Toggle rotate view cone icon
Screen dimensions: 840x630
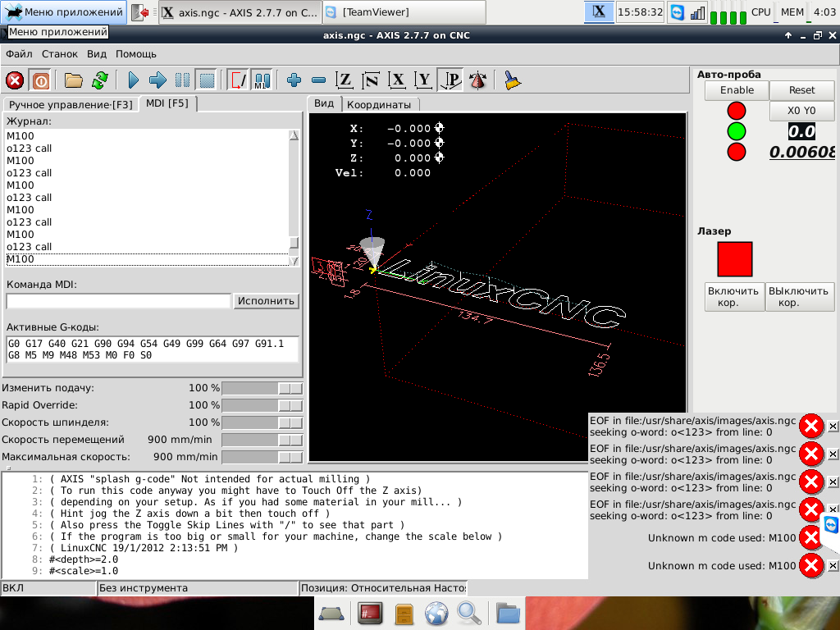tap(477, 81)
